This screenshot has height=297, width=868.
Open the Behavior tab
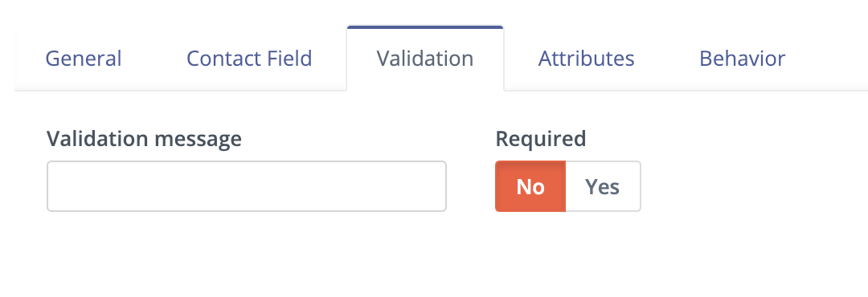click(x=742, y=59)
